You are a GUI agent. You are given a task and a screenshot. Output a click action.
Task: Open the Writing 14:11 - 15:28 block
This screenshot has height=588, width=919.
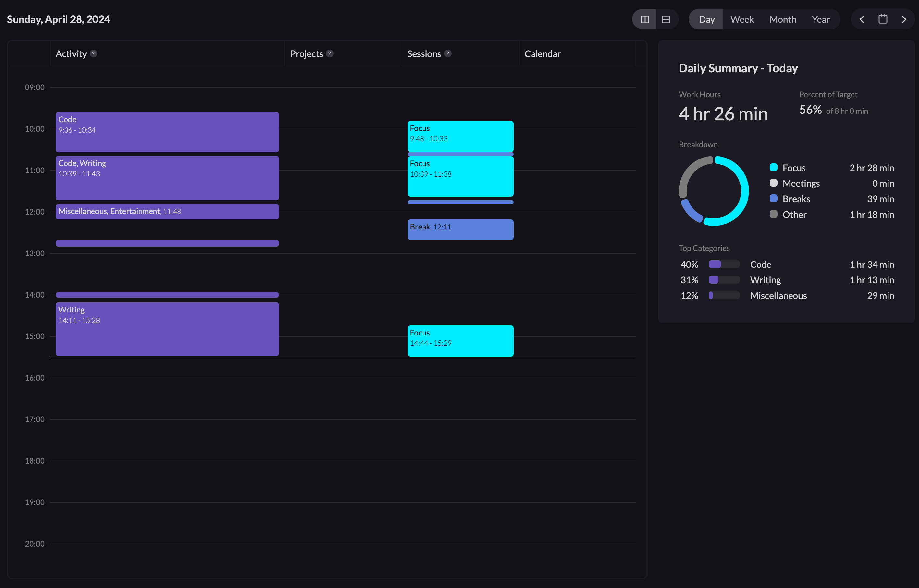167,329
